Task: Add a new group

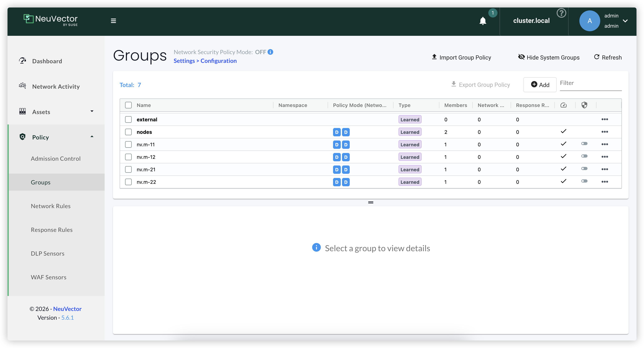Action: tap(540, 85)
